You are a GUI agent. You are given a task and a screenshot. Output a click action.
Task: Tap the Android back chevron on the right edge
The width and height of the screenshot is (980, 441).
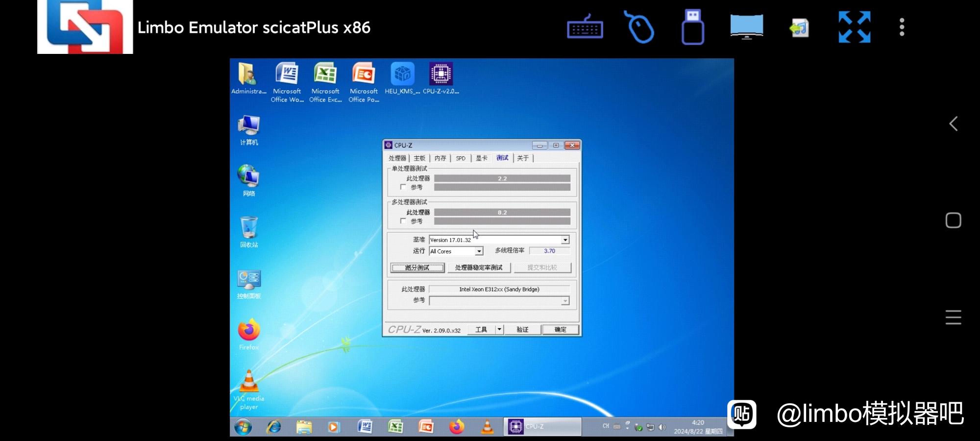pyautogui.click(x=953, y=123)
